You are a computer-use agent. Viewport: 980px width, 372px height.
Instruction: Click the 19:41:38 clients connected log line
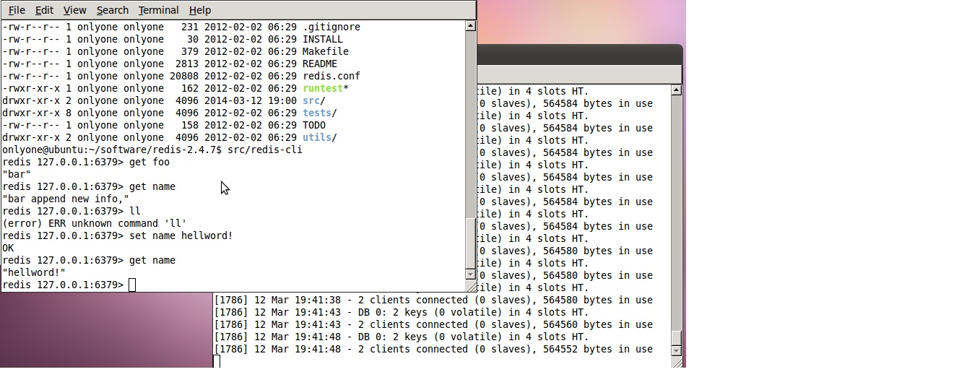tap(433, 300)
